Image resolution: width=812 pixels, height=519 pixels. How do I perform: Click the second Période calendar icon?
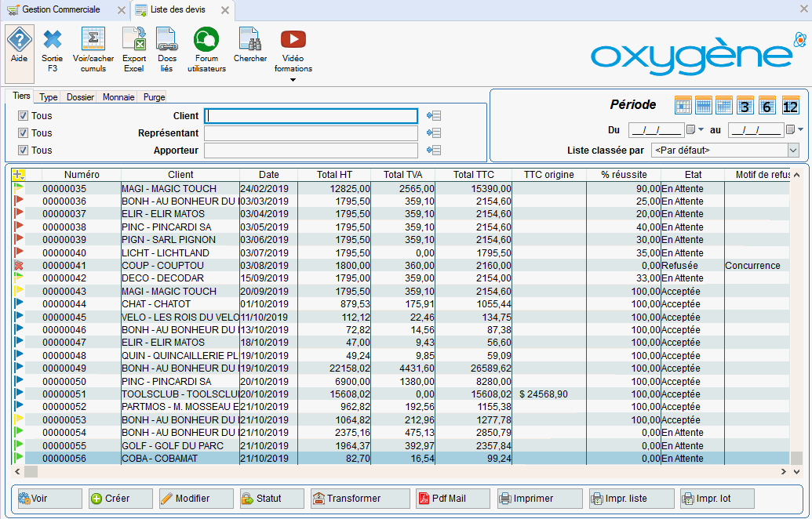pos(704,106)
